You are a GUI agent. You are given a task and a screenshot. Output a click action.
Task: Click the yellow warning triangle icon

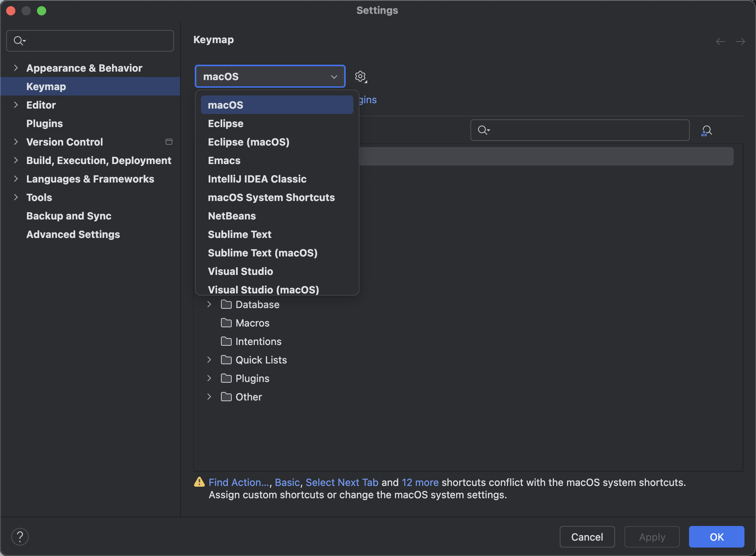199,482
